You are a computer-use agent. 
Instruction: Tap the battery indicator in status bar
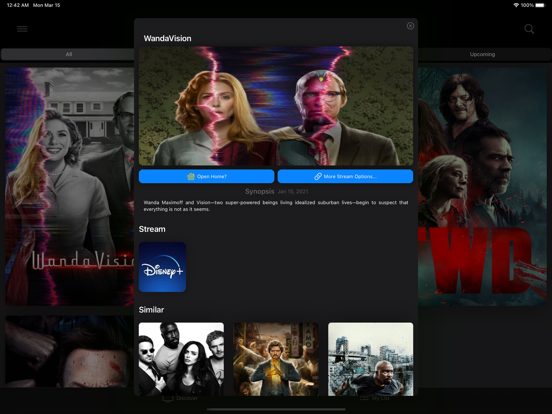540,5
